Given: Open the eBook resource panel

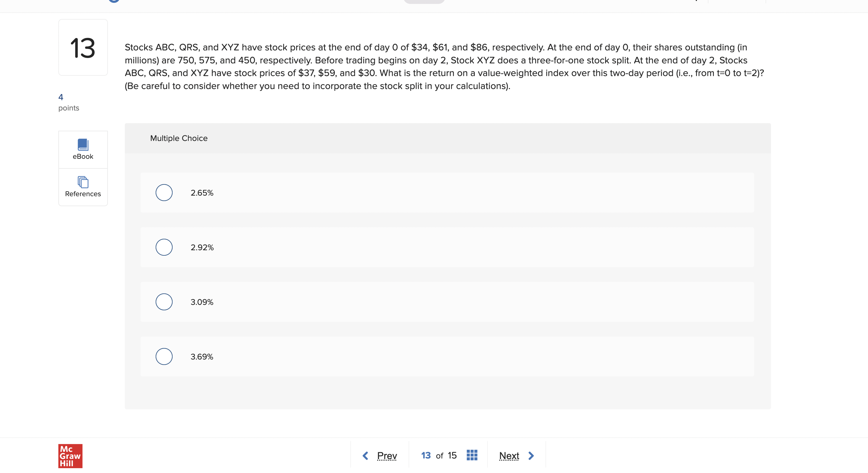Looking at the screenshot, I should point(83,149).
